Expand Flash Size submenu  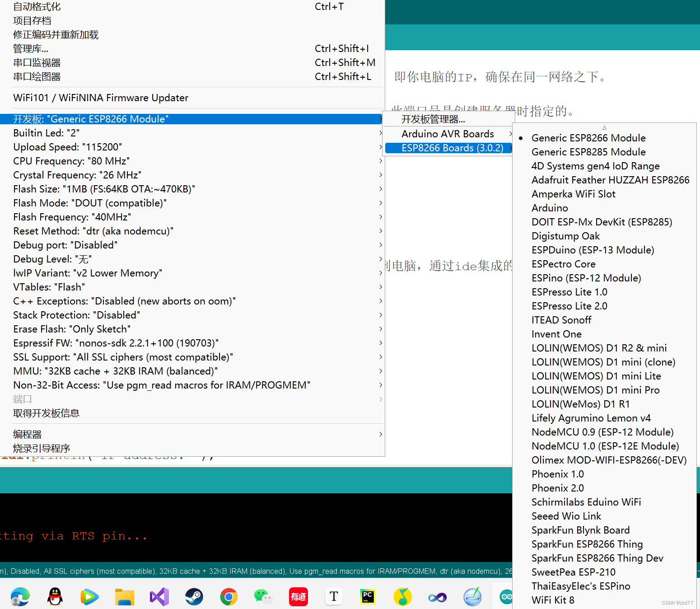[x=192, y=189]
